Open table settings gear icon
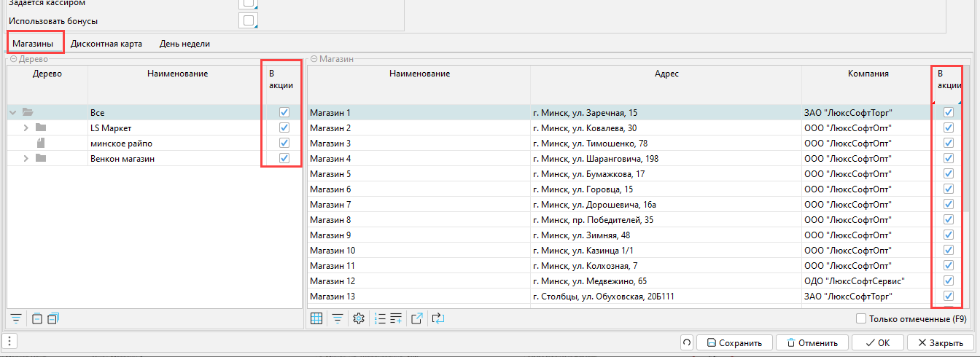Screen dimensions: 980x357 [x=358, y=318]
